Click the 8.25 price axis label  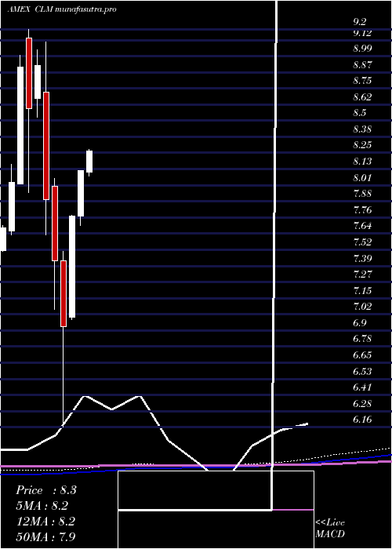pos(362,145)
